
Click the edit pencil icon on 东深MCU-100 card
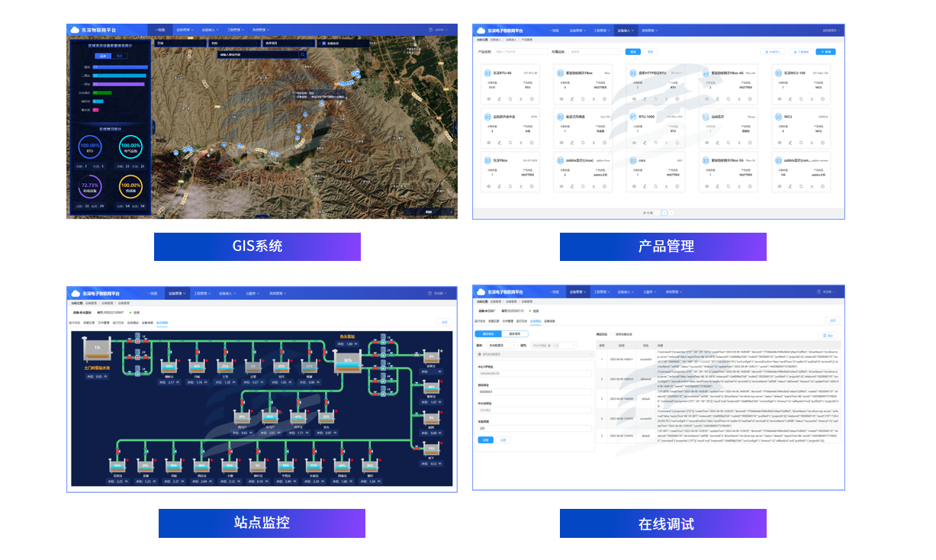(792, 99)
